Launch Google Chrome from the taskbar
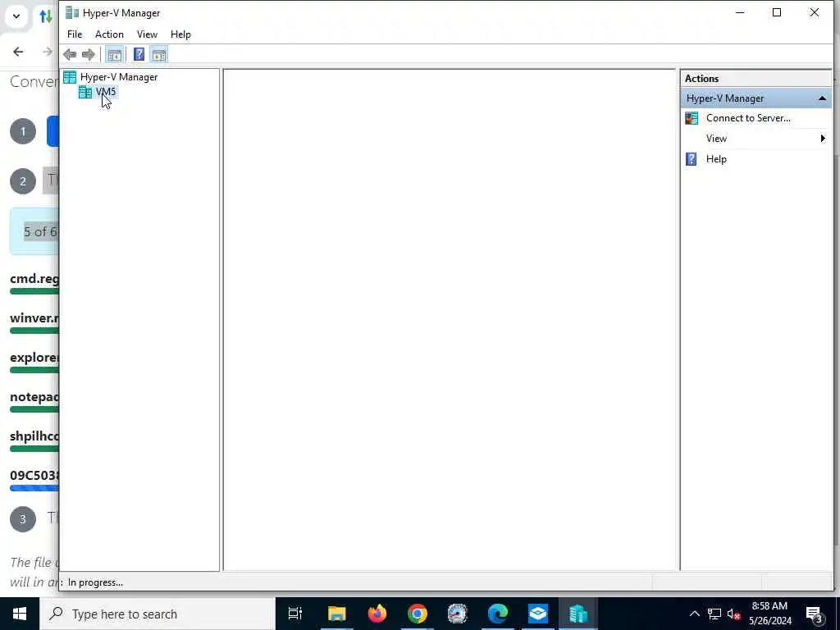This screenshot has width=840, height=630. coord(418,614)
